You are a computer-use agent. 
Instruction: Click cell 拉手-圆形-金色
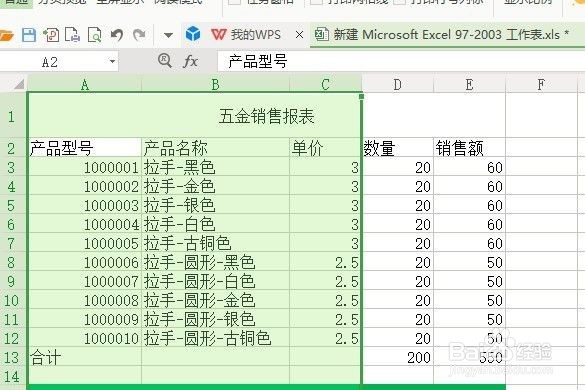click(215, 300)
